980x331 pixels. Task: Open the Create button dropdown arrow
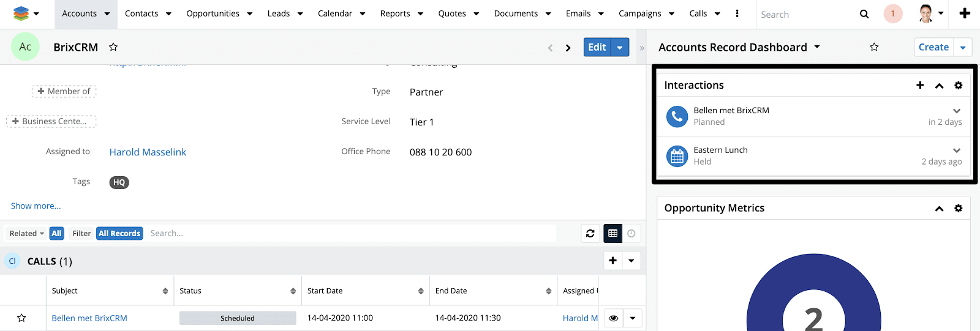pyautogui.click(x=963, y=47)
